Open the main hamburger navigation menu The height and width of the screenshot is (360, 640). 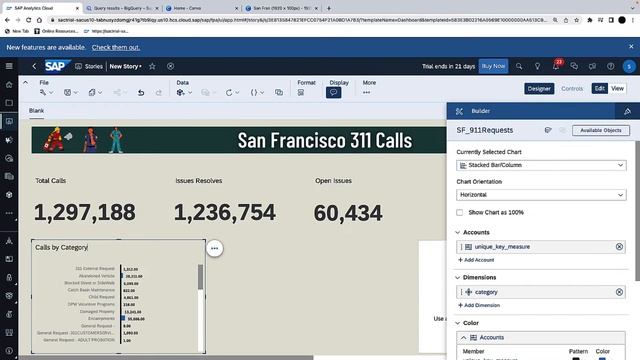tap(9, 66)
